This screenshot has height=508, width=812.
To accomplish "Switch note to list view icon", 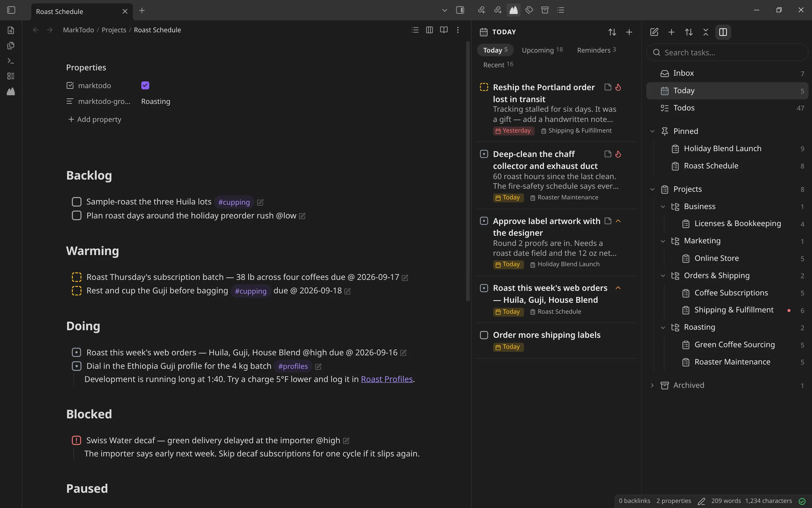I will click(415, 30).
